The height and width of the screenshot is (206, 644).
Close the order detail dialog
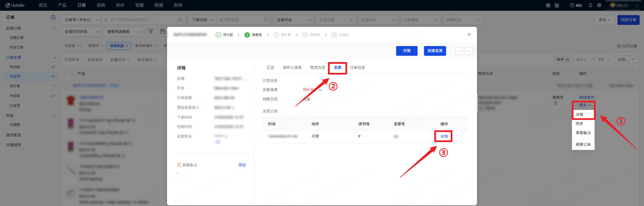(x=469, y=34)
